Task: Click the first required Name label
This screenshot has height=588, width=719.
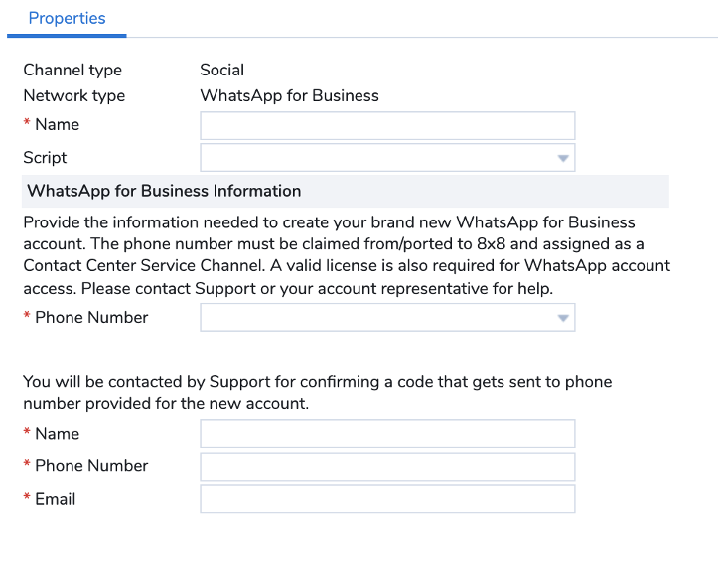Action: [52, 125]
